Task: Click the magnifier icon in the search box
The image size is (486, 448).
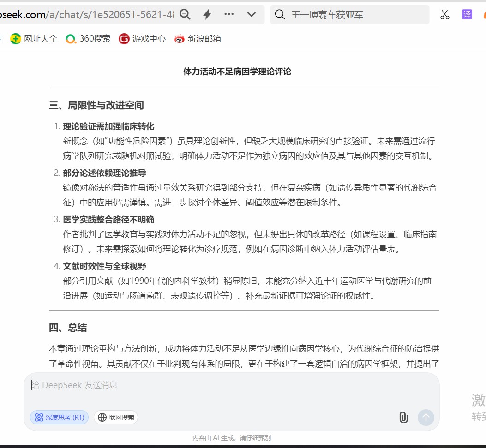Action: click(280, 15)
